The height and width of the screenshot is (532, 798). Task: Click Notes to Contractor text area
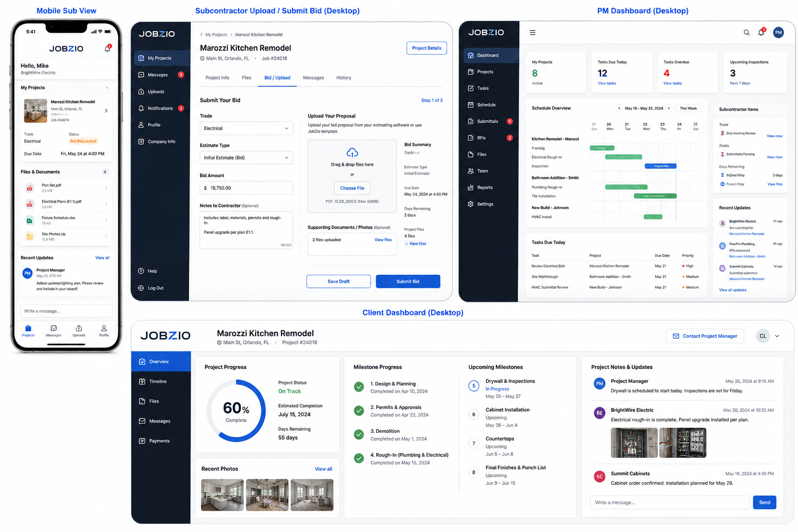click(246, 230)
